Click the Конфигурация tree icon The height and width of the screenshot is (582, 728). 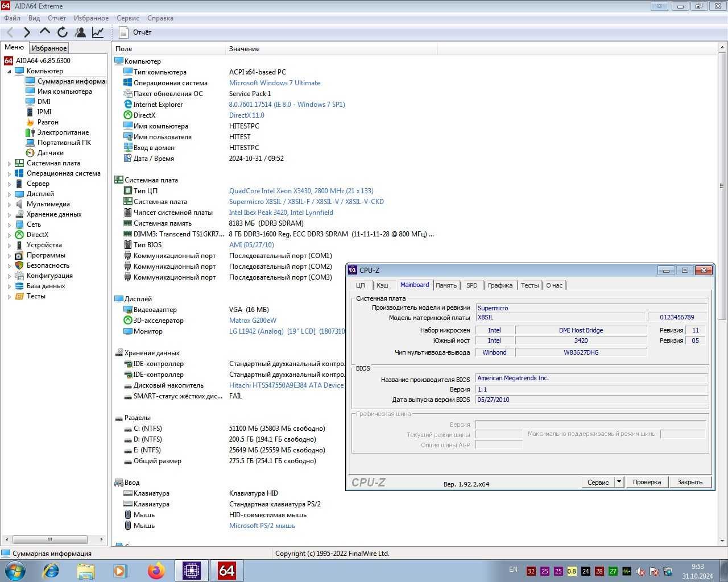pyautogui.click(x=19, y=276)
